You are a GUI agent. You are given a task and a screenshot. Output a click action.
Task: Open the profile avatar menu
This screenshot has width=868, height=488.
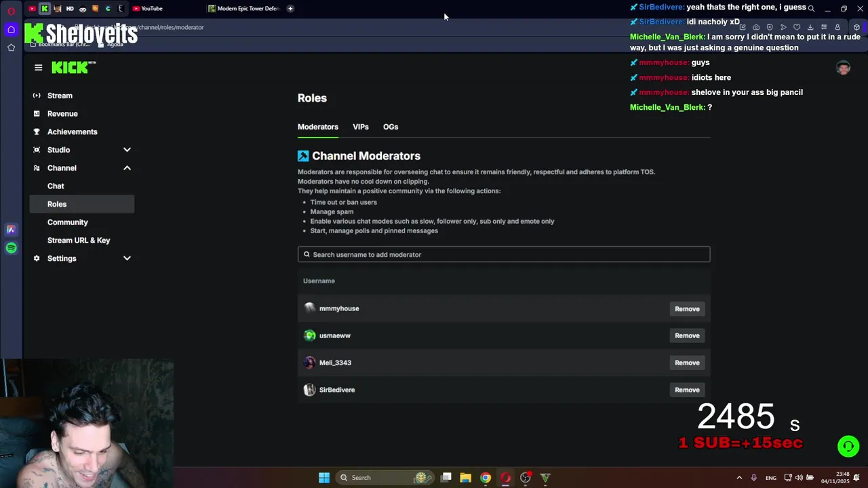click(843, 68)
